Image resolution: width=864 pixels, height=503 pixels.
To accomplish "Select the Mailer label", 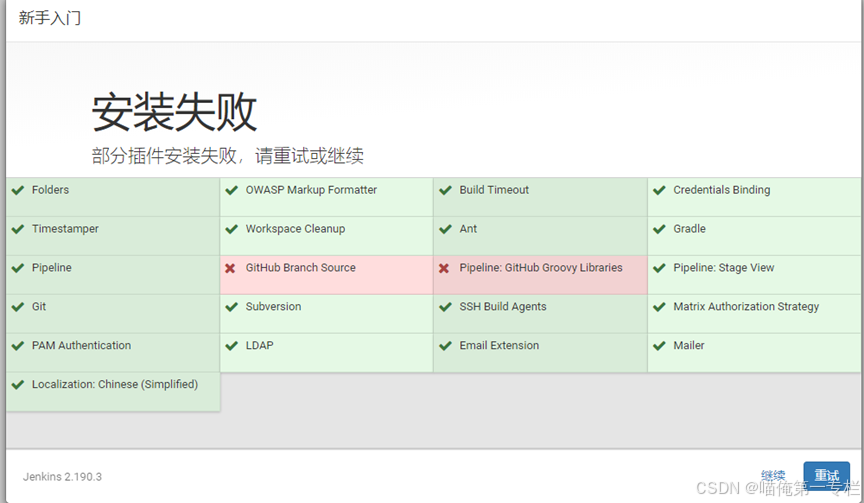I will coord(689,346).
